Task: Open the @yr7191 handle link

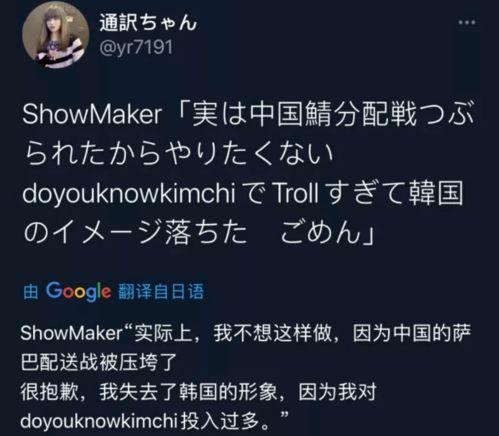Action: (136, 47)
